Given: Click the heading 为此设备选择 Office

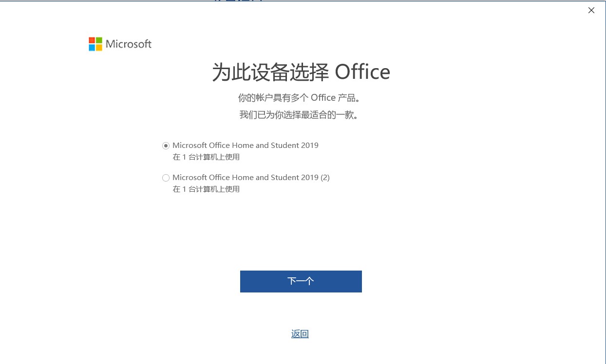Looking at the screenshot, I should click(301, 72).
